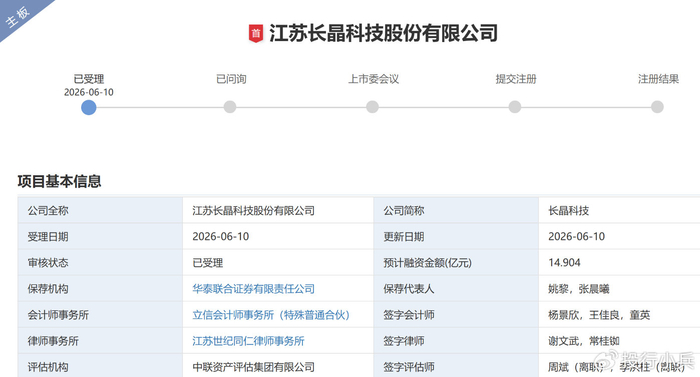Click the 上市委会议 stage label

[x=374, y=79]
